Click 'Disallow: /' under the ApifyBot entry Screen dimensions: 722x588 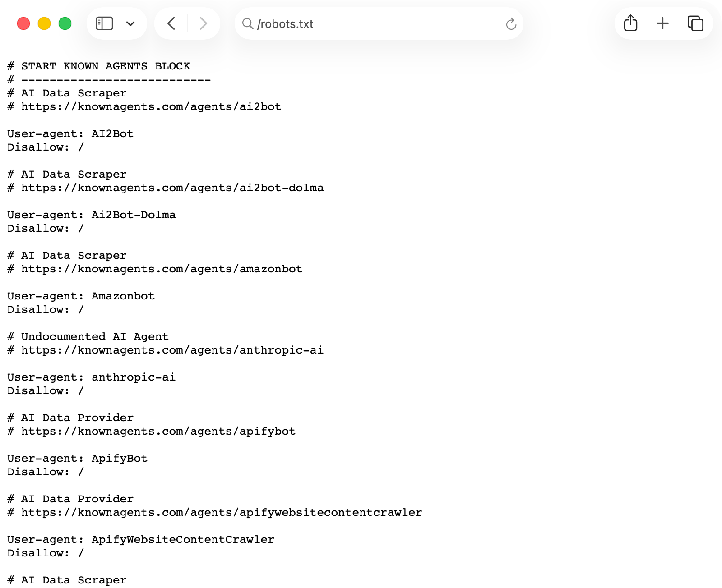pos(46,472)
